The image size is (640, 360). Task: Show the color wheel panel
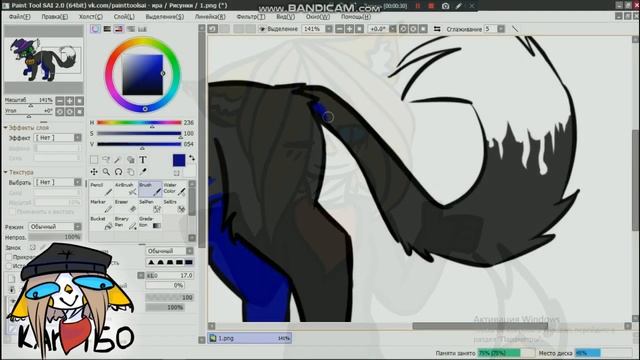coord(95,29)
